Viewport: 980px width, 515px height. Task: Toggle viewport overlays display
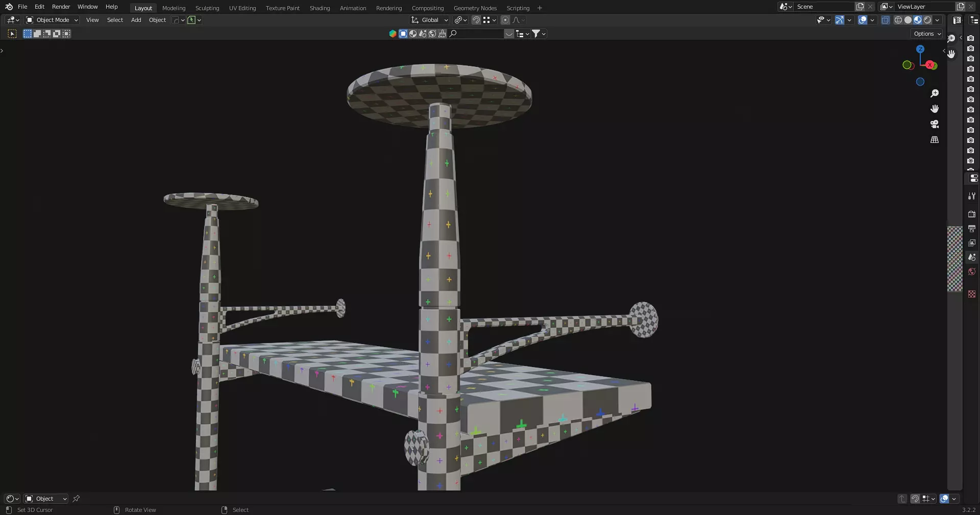coord(863,20)
